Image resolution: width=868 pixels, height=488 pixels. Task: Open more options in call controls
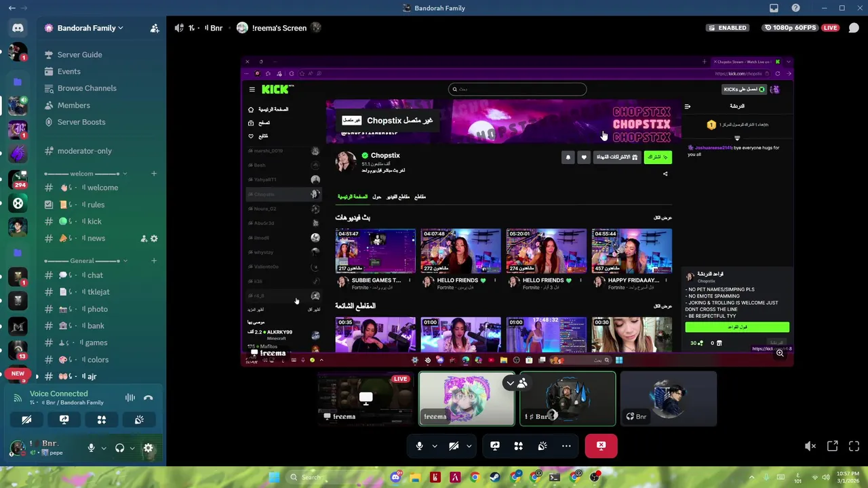click(x=566, y=446)
